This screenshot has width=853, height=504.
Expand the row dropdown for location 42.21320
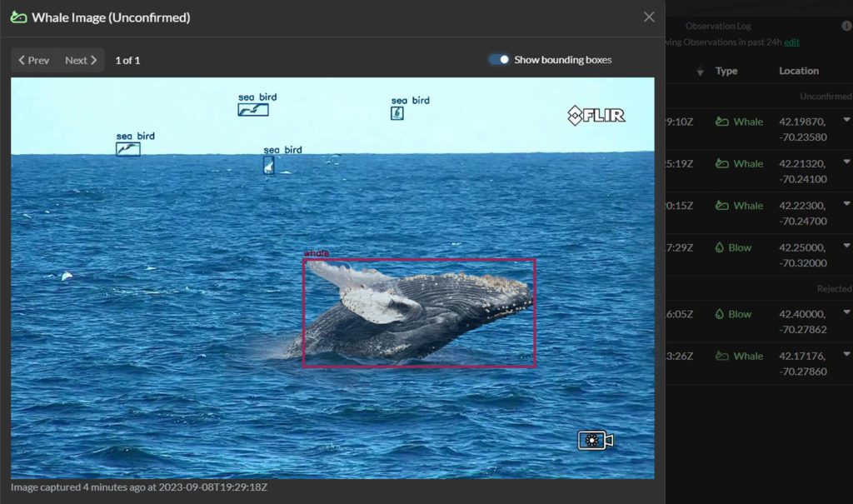[846, 162]
